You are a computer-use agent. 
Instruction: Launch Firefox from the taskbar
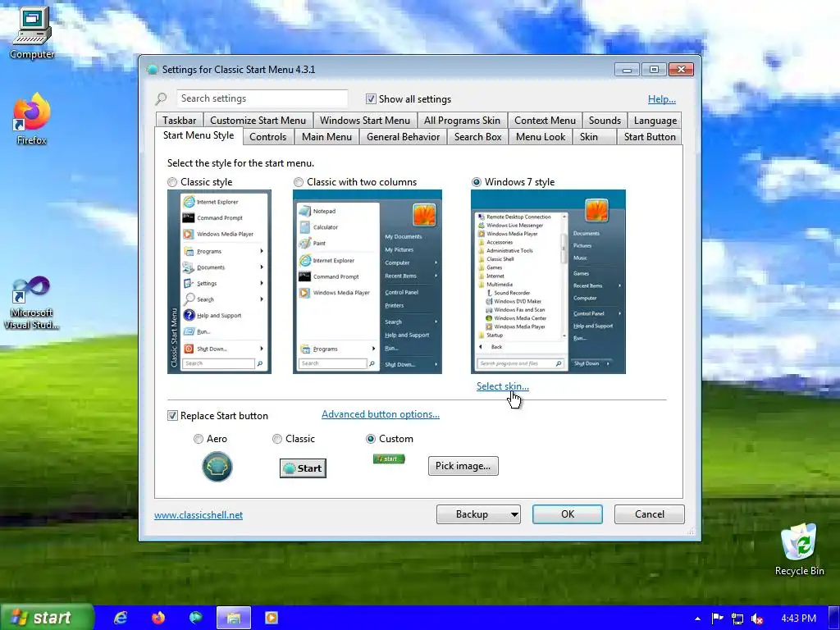pos(158,618)
